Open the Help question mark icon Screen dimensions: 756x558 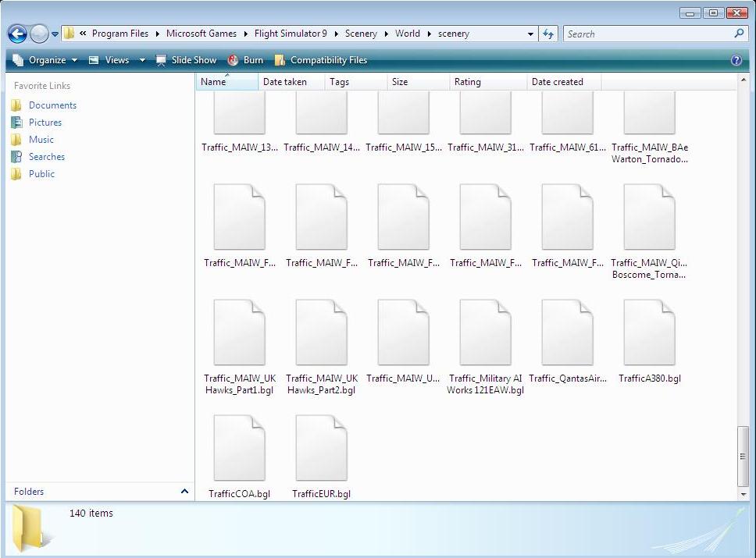coord(736,60)
